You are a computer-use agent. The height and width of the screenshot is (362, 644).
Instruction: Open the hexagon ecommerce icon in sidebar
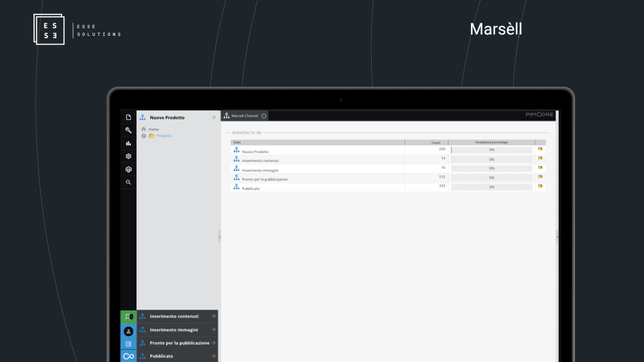[x=128, y=170]
